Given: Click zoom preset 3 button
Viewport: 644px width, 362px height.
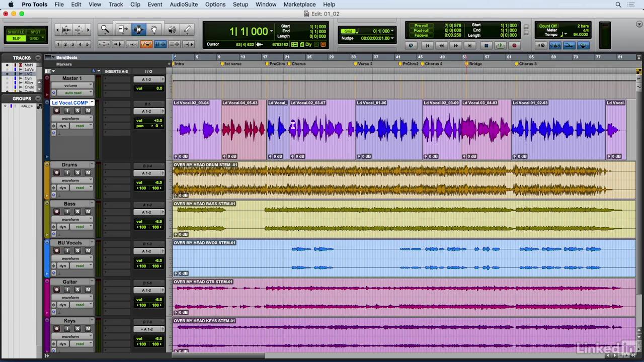Looking at the screenshot, I should 72,44.
